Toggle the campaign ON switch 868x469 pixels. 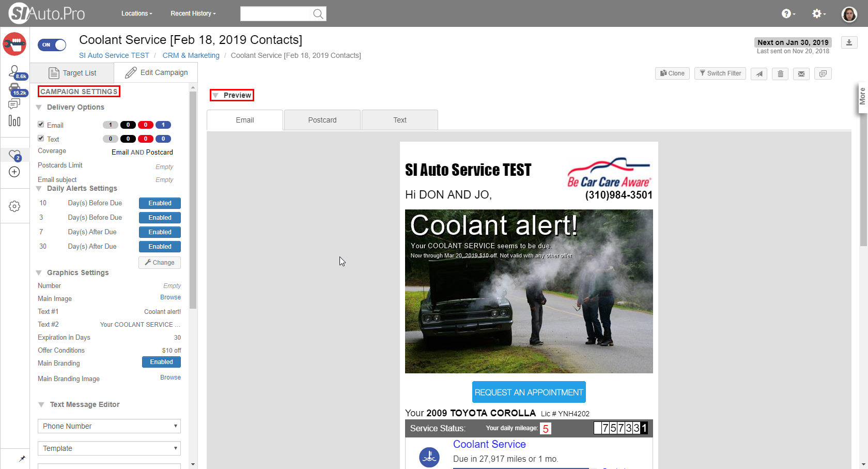(52, 45)
